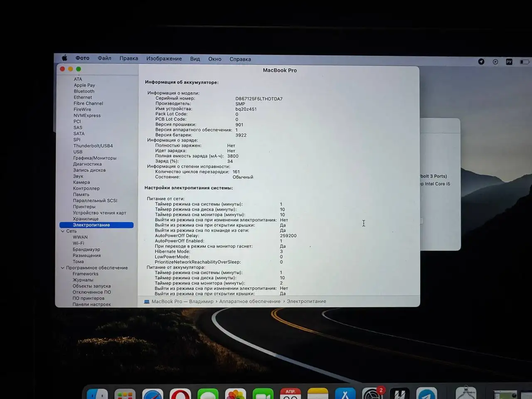
Task: Open Notes from the Dock
Action: 318,394
